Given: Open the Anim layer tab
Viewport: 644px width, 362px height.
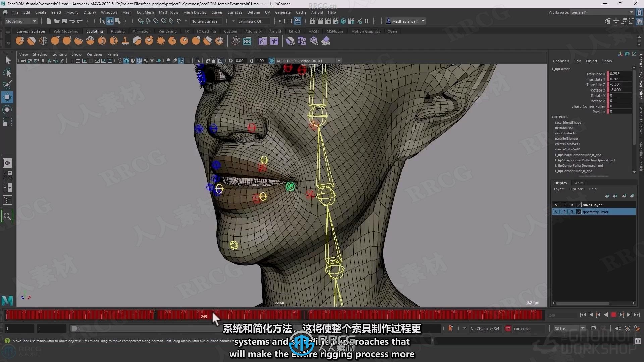Looking at the screenshot, I should click(x=579, y=183).
